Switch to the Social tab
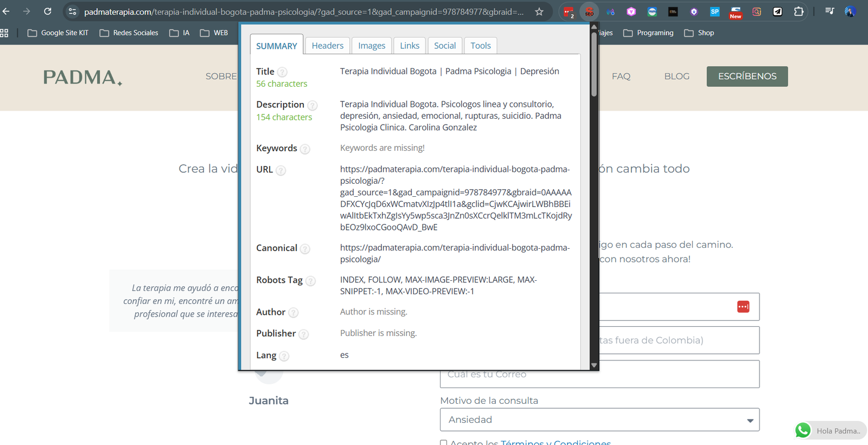Viewport: 868px width, 445px height. point(445,46)
